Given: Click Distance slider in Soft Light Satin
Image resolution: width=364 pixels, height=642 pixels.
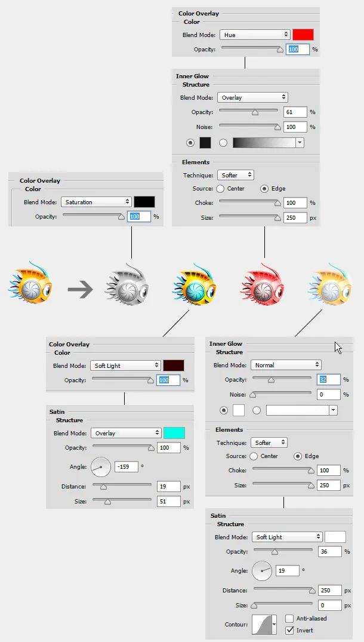Looking at the screenshot, I should (283, 591).
